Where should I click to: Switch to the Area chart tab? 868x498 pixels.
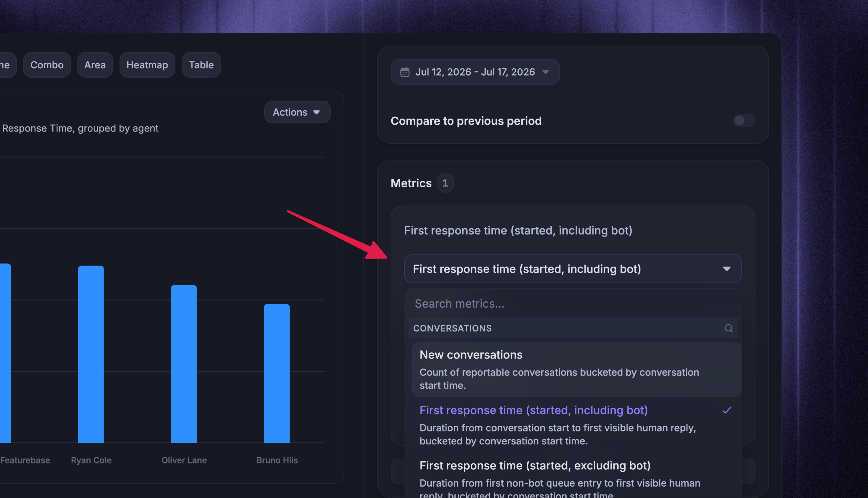(95, 65)
